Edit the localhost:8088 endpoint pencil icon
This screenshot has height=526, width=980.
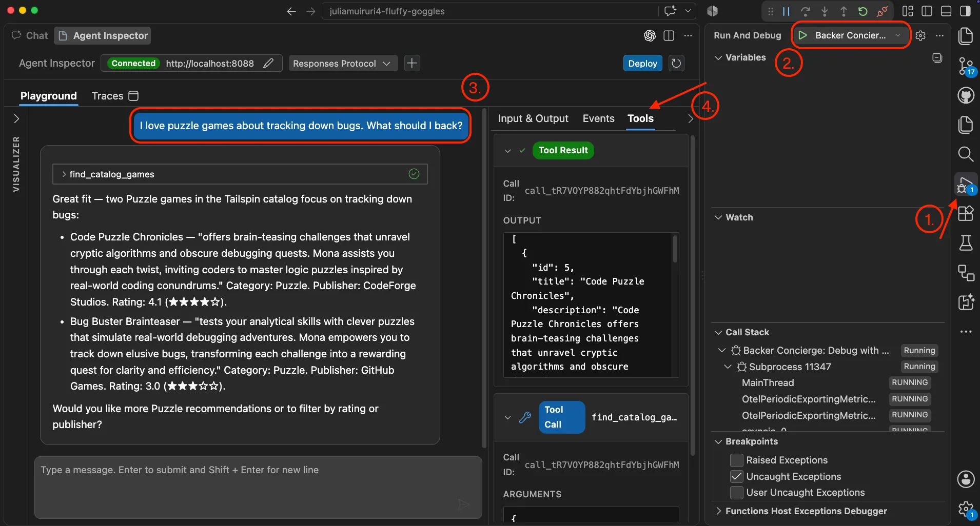click(x=268, y=63)
